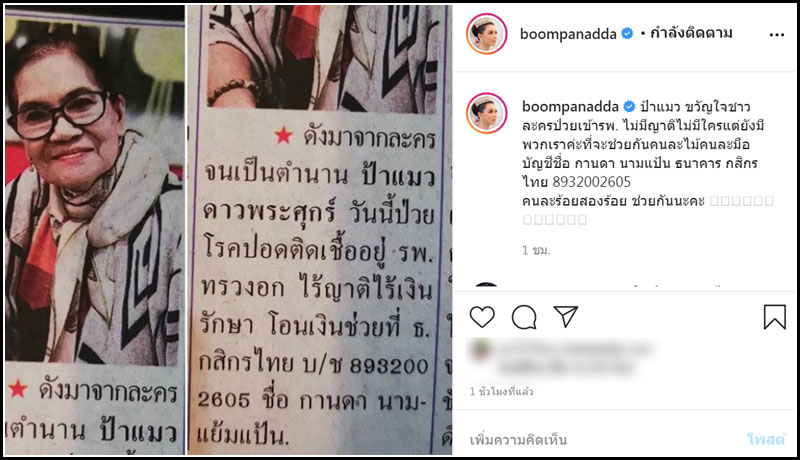Open boompanadda header profile picture
Image resolution: width=800 pixels, height=460 pixels.
click(486, 34)
